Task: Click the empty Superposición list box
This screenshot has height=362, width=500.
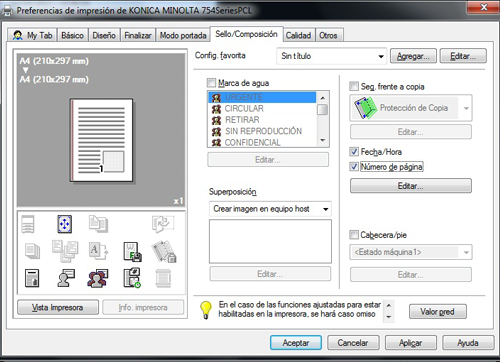Action: pos(270,241)
